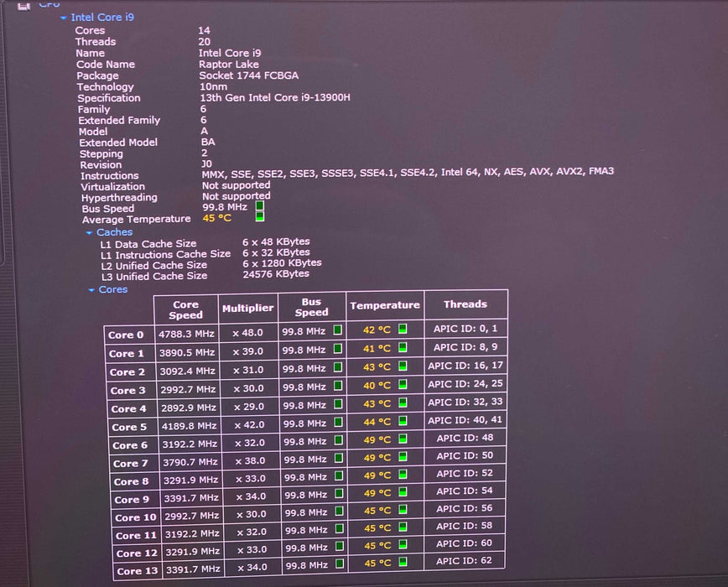Click the value 13th Gen Intel Core i9-13900H
The image size is (728, 587).
pyautogui.click(x=275, y=98)
